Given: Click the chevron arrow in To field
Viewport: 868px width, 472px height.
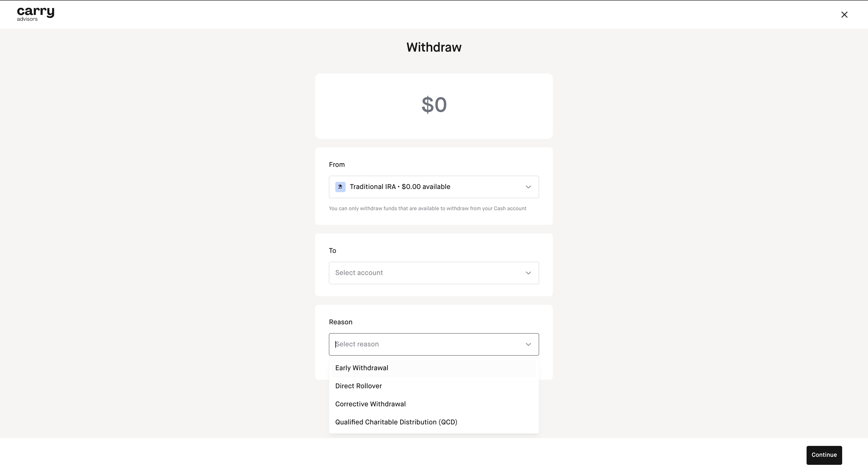Looking at the screenshot, I should 528,273.
